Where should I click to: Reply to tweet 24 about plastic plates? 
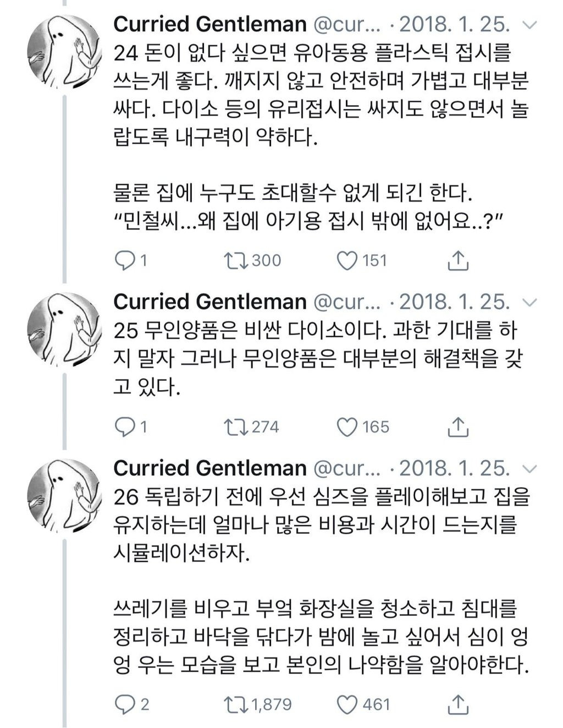tap(125, 260)
